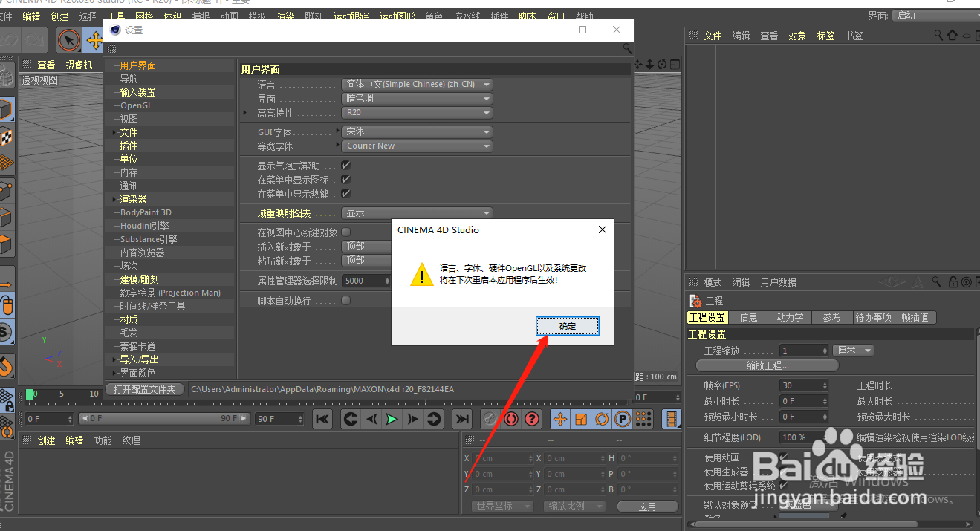
Task: Click 确定 button in the dialog
Action: (568, 326)
